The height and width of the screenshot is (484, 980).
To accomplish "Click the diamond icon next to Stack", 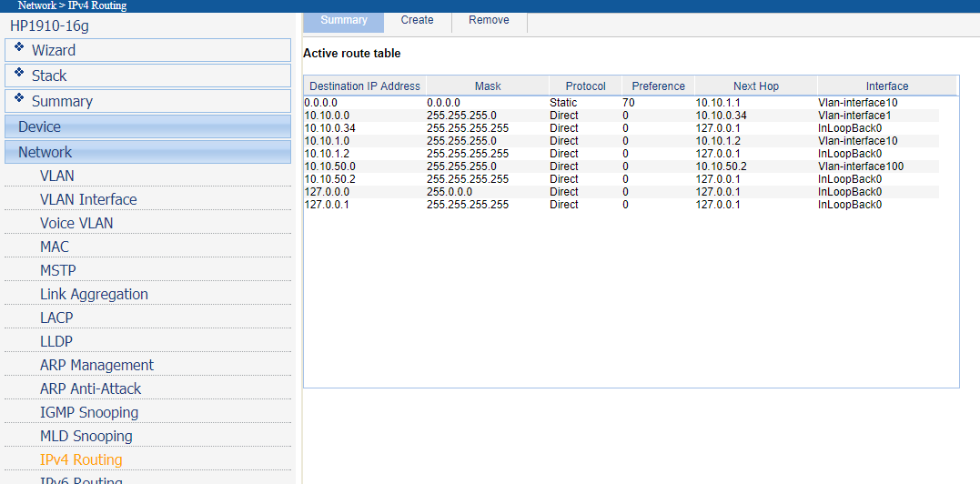I will coord(19,73).
